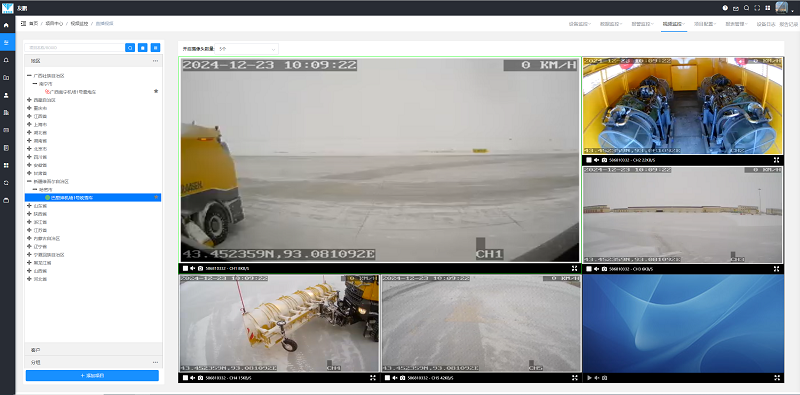Toggle sound on the CH3 camera feed
The height and width of the screenshot is (395, 800).
[x=596, y=268]
